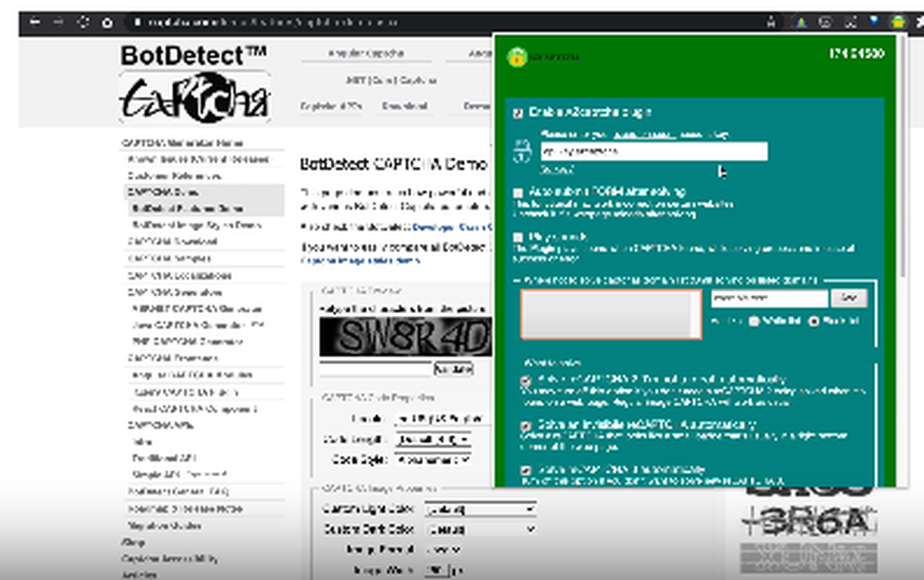This screenshot has width=924, height=580.
Task: Open the Image Format dropdown
Action: (x=442, y=549)
